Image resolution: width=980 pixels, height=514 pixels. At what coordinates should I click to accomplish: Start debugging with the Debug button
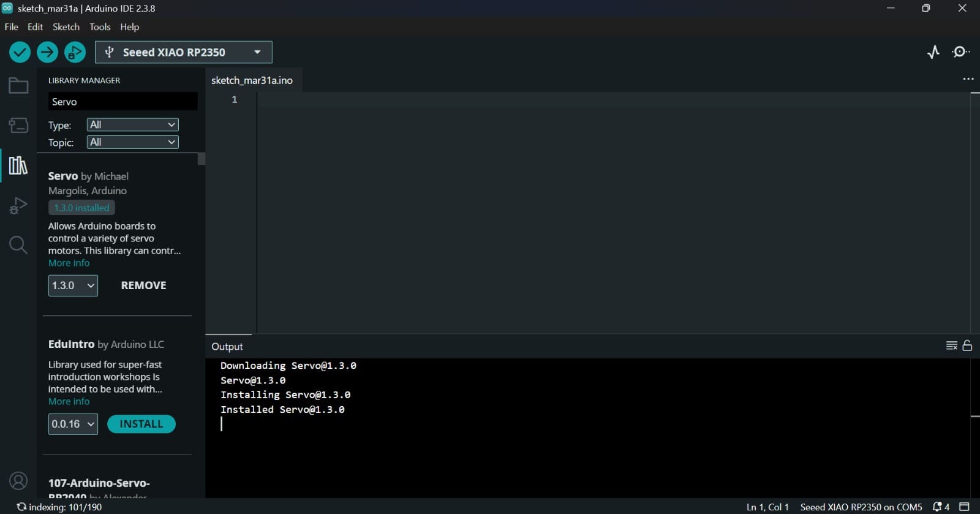click(x=75, y=52)
